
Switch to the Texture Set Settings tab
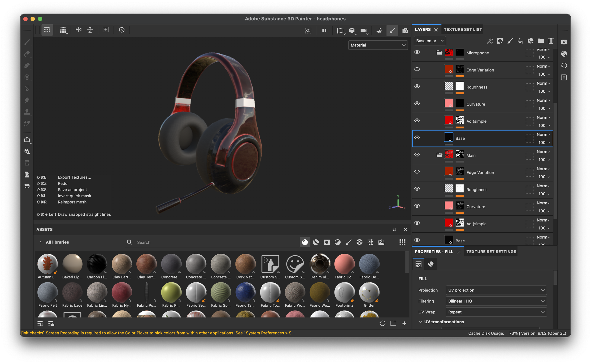coord(491,252)
